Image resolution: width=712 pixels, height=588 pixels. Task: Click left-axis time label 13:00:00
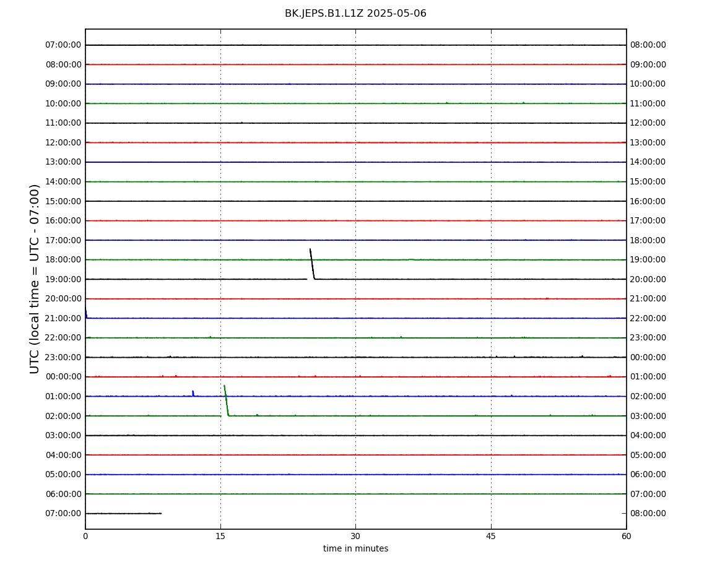63,162
